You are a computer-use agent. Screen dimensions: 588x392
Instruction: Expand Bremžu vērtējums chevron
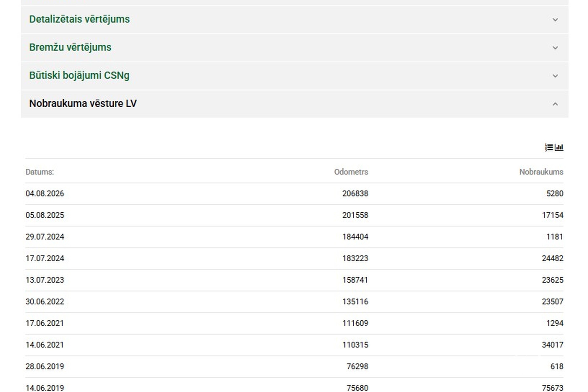555,47
